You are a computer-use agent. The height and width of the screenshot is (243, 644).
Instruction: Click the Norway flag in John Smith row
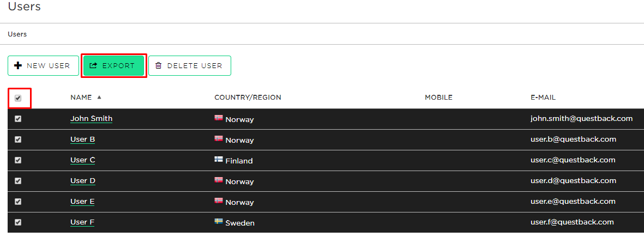click(219, 118)
